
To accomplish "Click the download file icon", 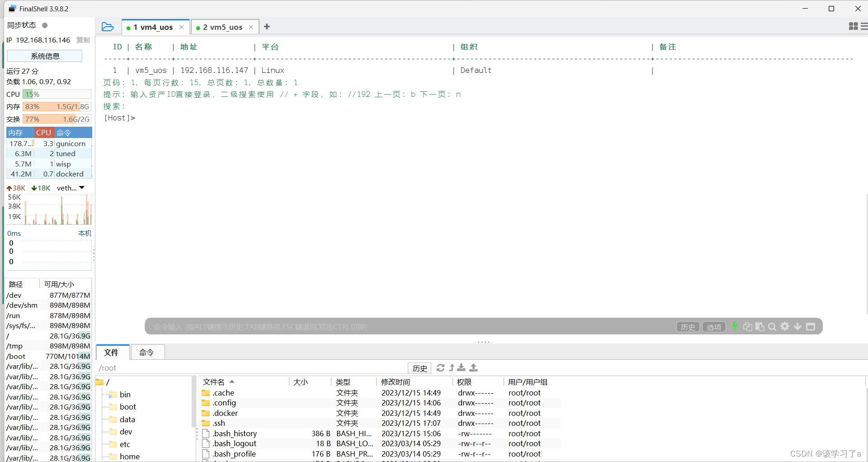I will pyautogui.click(x=462, y=368).
